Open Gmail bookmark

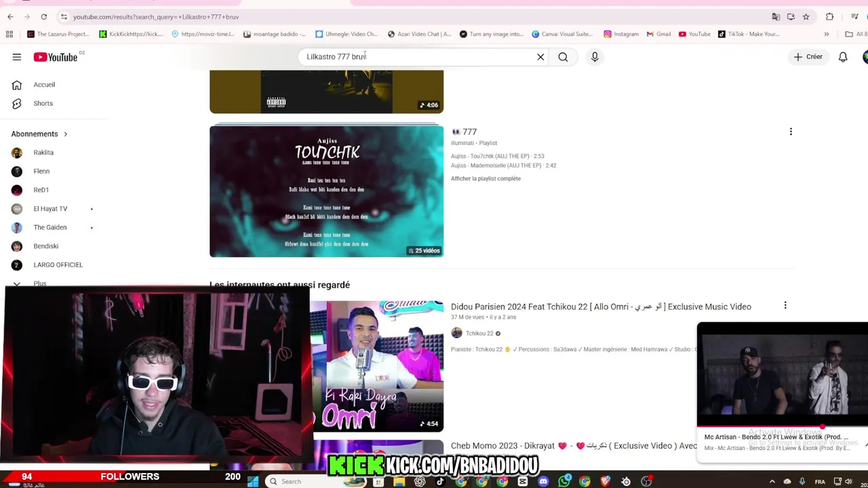pyautogui.click(x=659, y=34)
